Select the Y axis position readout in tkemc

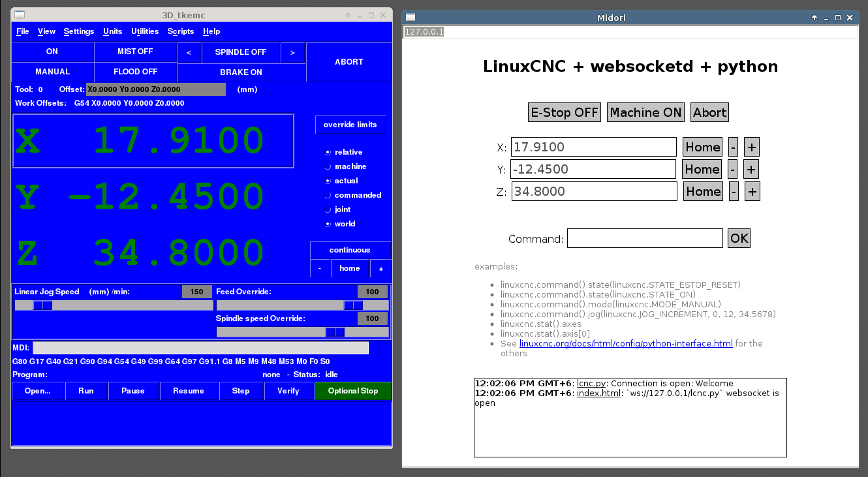coord(153,197)
